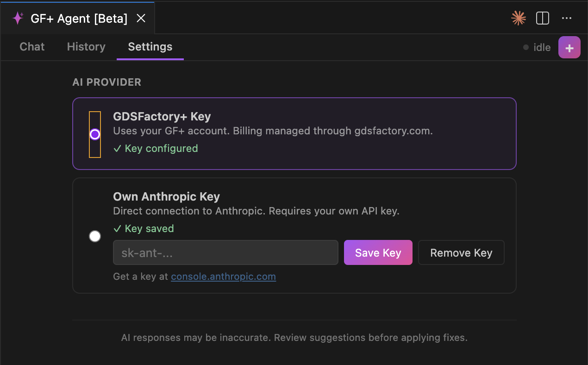Screen dimensions: 588x365
Task: Click the checkmark beside Key saved
Action: pos(117,228)
